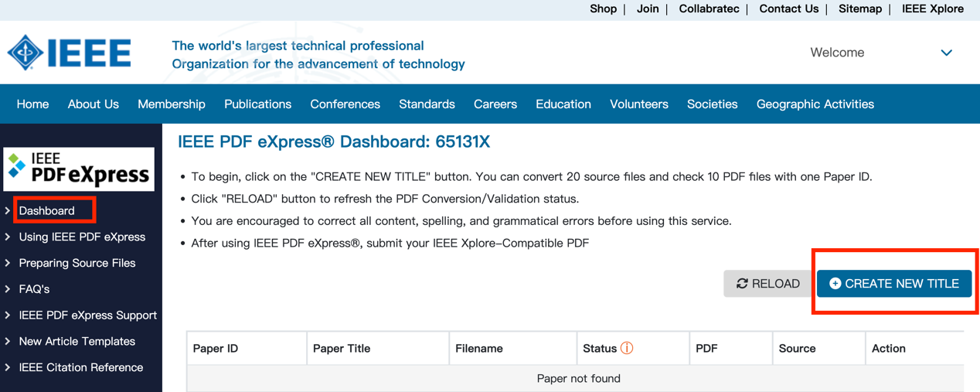Open IEEE Citation Reference page
980x392 pixels.
(x=81, y=367)
